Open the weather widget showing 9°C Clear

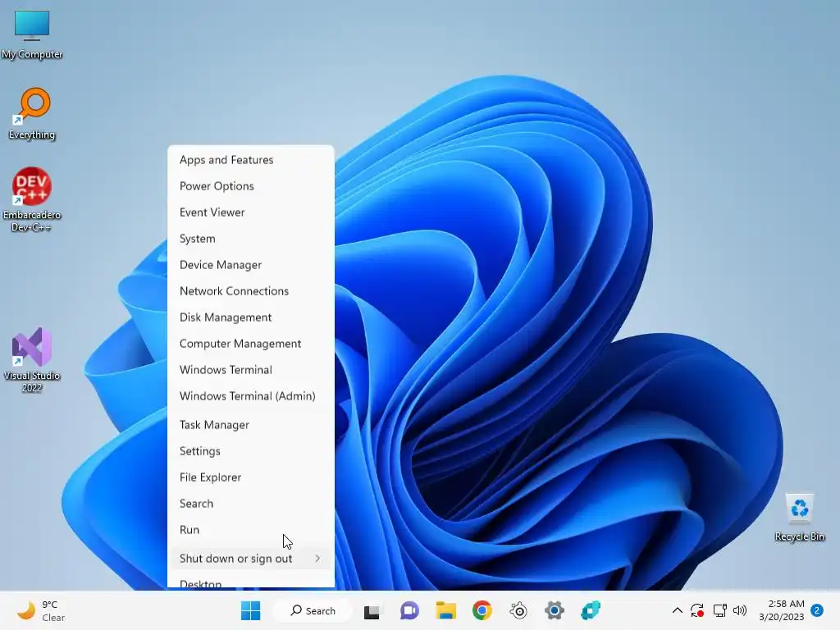[42, 610]
